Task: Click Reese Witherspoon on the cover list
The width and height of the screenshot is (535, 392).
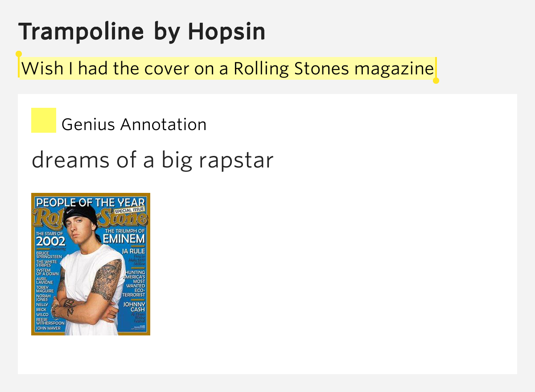Action: (x=50, y=321)
